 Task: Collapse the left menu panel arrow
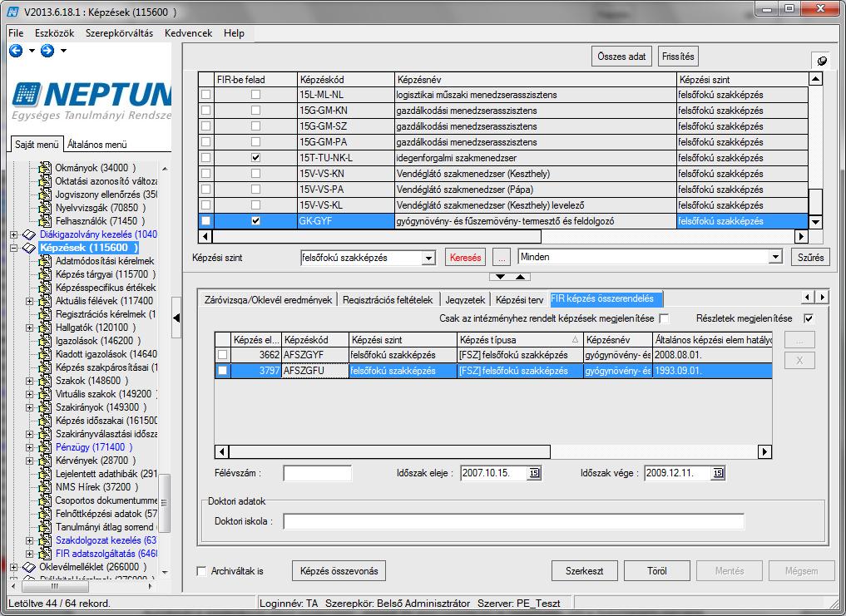(176, 318)
